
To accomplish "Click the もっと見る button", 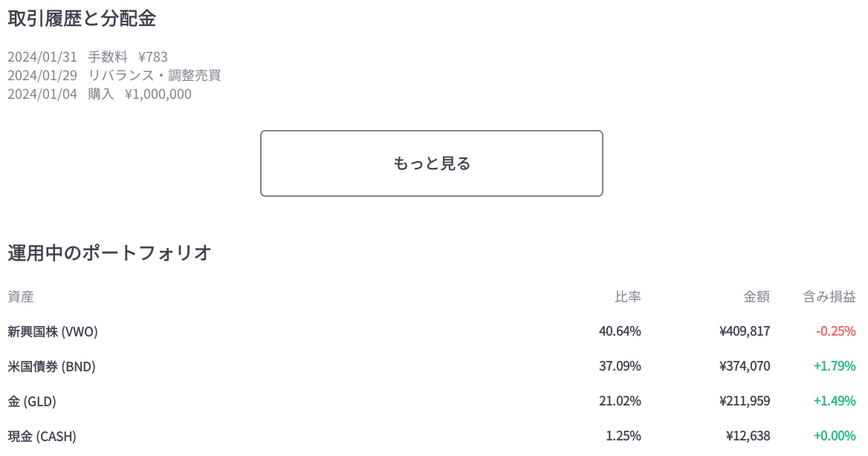I will point(431,163).
